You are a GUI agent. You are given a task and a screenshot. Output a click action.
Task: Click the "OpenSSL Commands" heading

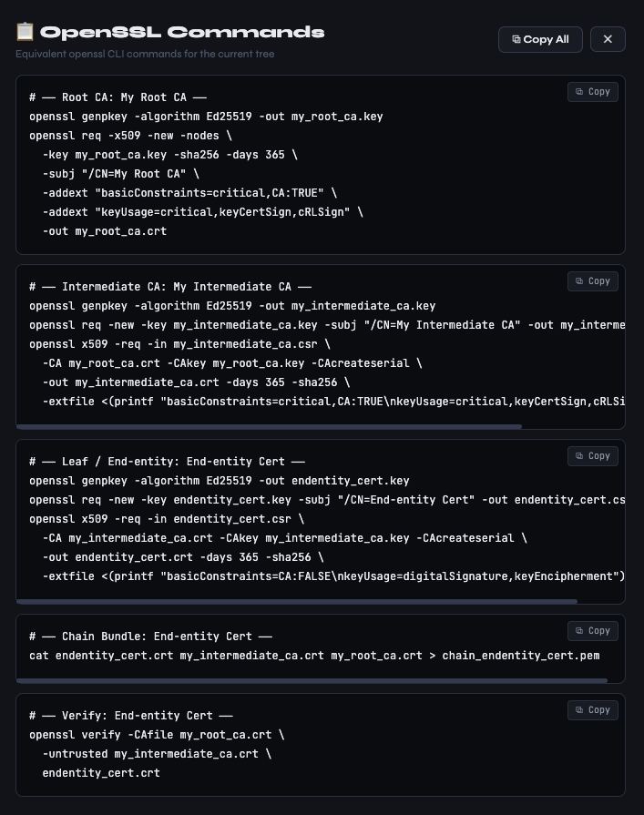(x=182, y=32)
